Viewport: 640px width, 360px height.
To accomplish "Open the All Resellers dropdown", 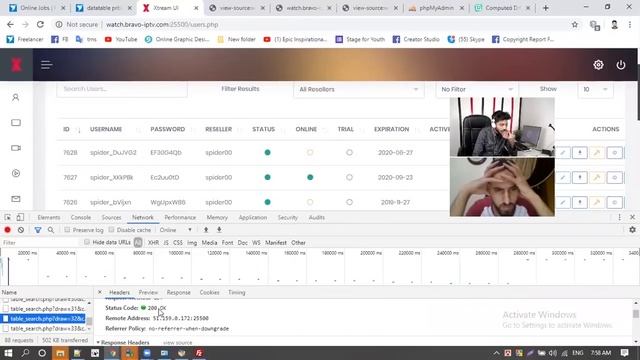I will tap(358, 89).
